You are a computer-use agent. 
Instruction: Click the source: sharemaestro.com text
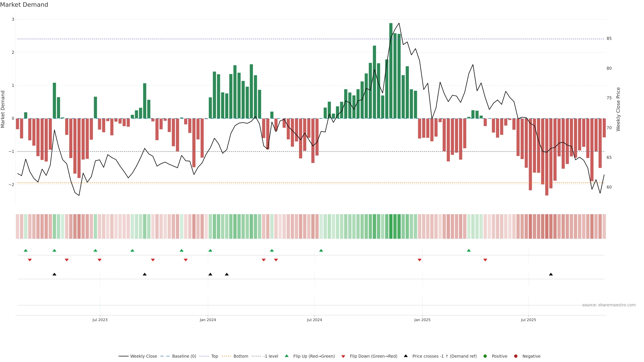click(609, 305)
